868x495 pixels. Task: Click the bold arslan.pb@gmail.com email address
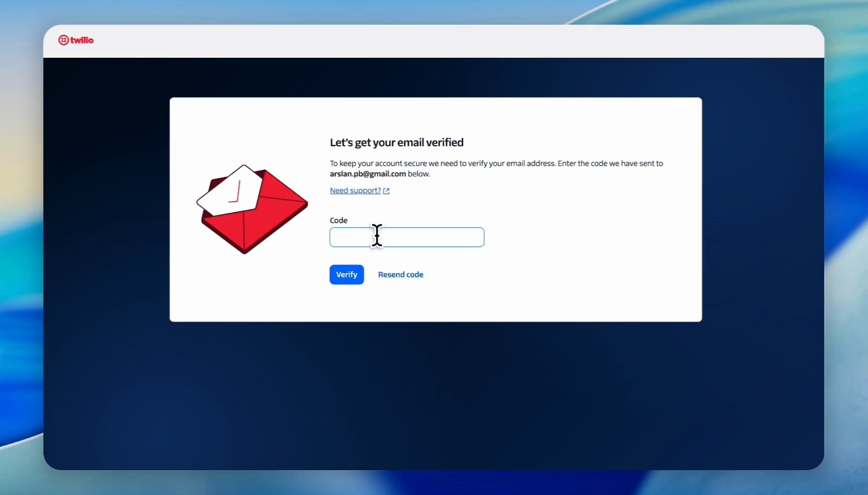coord(367,174)
